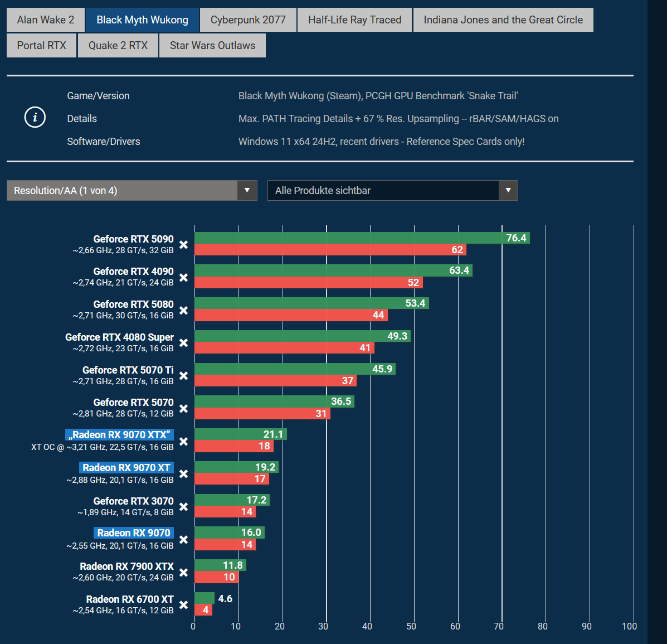Switch to the Alan Wake 2 tab
This screenshot has height=644, width=667.
click(46, 20)
